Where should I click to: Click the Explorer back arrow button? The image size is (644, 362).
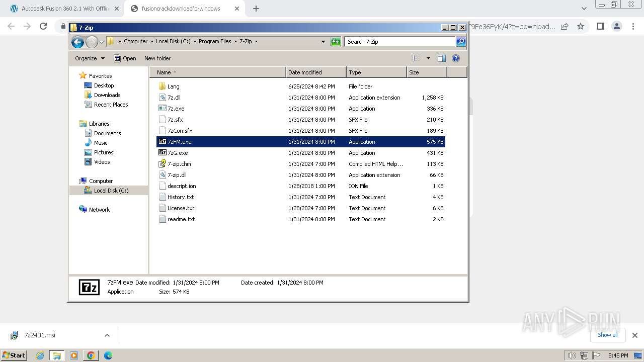point(77,42)
